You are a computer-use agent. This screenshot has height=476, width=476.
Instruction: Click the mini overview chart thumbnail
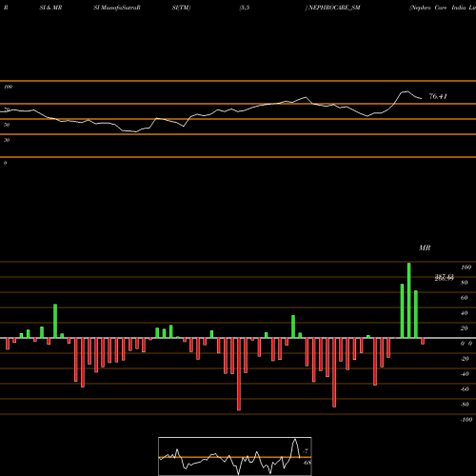point(235,456)
